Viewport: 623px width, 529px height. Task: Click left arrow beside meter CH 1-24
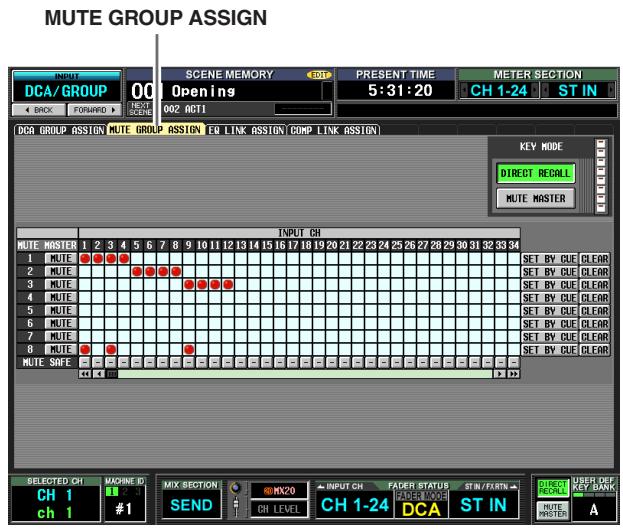pos(463,91)
